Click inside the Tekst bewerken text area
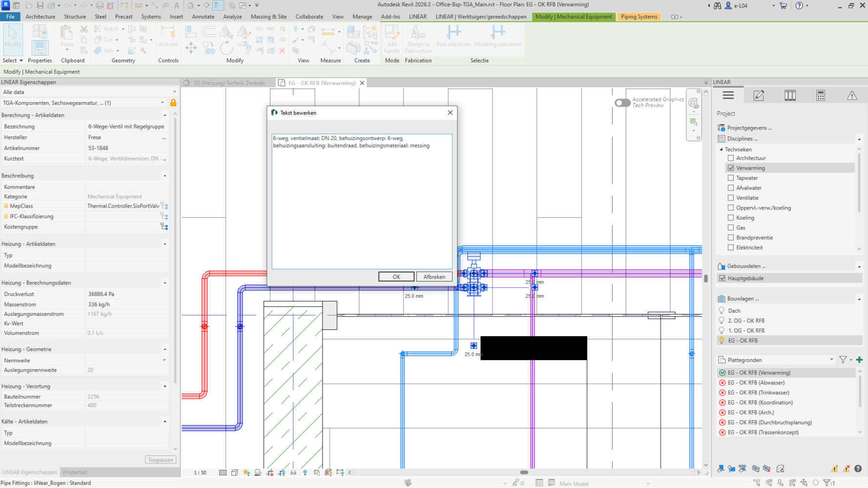This screenshot has width=868, height=488. pos(362,205)
